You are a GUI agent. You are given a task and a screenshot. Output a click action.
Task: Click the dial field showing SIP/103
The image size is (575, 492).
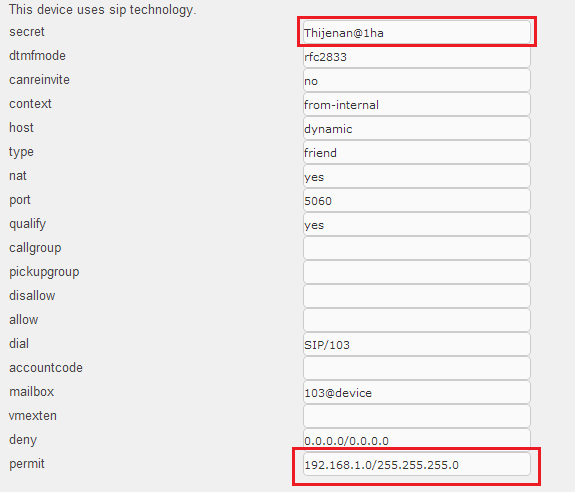click(417, 345)
